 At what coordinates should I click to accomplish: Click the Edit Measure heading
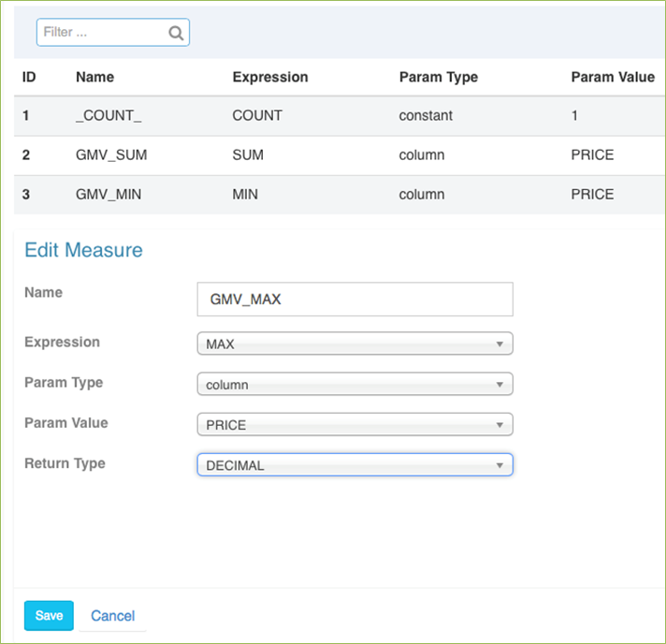pos(83,250)
